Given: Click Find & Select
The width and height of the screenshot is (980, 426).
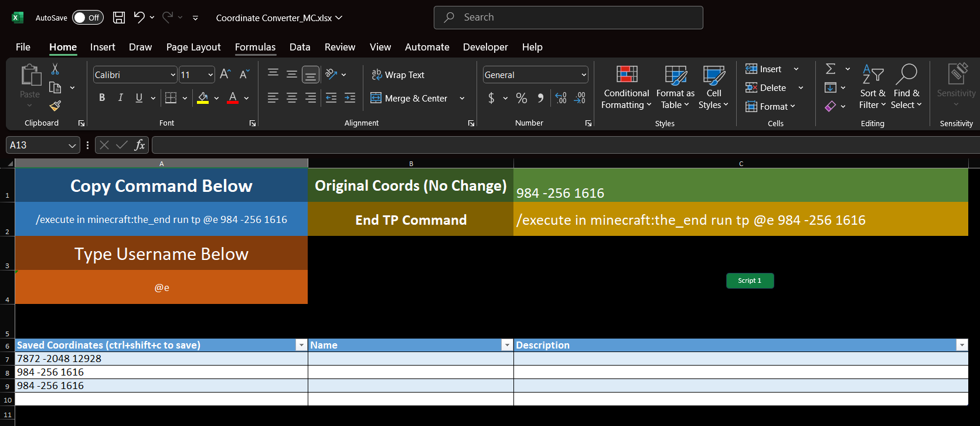Looking at the screenshot, I should 906,88.
